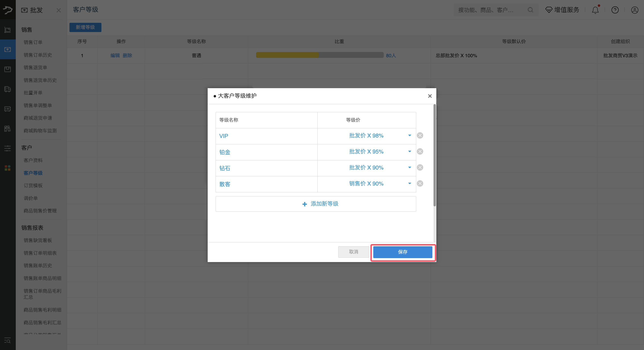Navigate to 销售订单 in the sidebar menu
This screenshot has height=350, width=644.
point(33,42)
